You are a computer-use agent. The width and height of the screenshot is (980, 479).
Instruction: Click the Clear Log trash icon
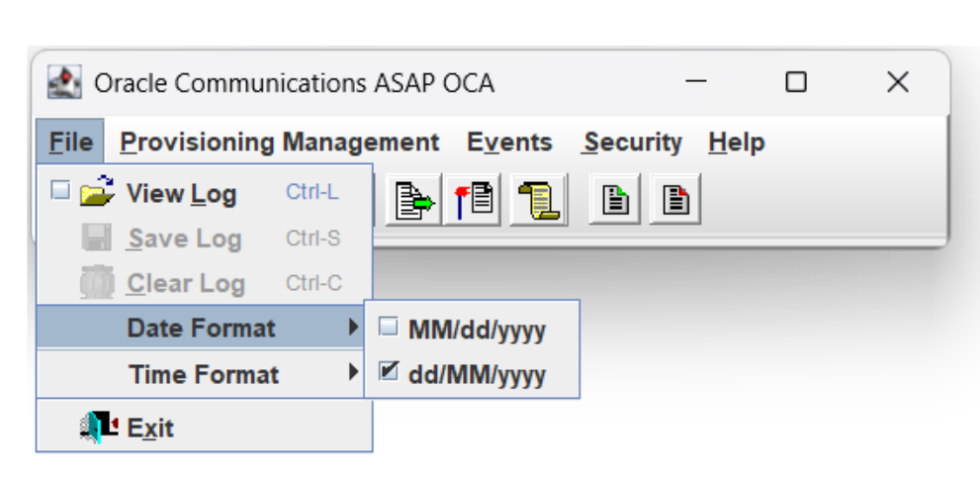click(97, 283)
